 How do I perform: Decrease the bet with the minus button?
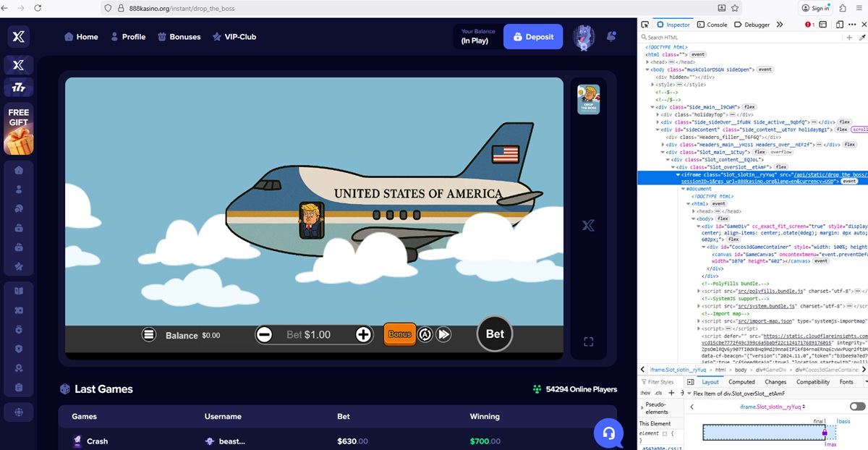click(x=265, y=334)
